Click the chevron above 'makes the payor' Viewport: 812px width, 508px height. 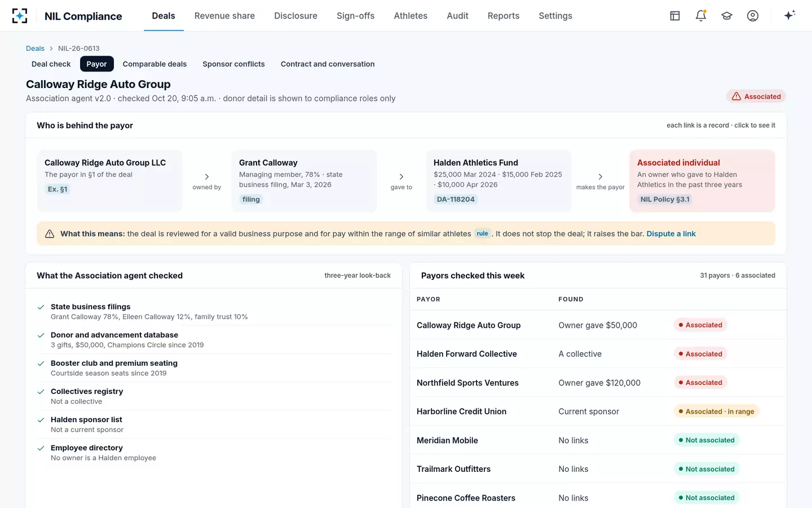pyautogui.click(x=601, y=177)
